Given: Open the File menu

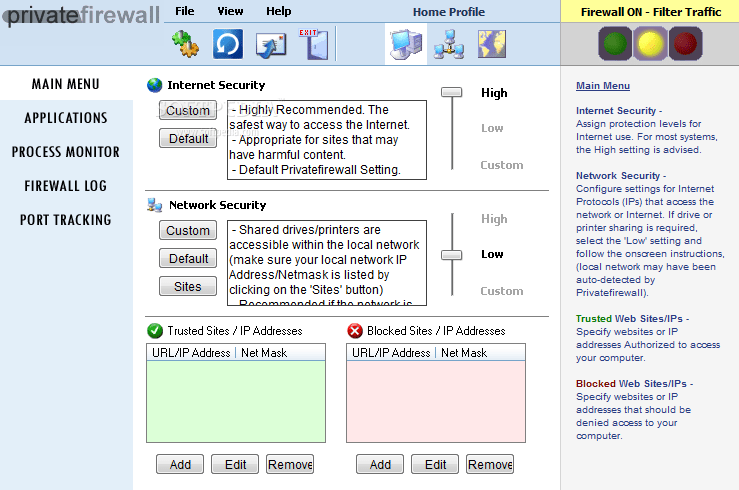Looking at the screenshot, I should coord(184,11).
